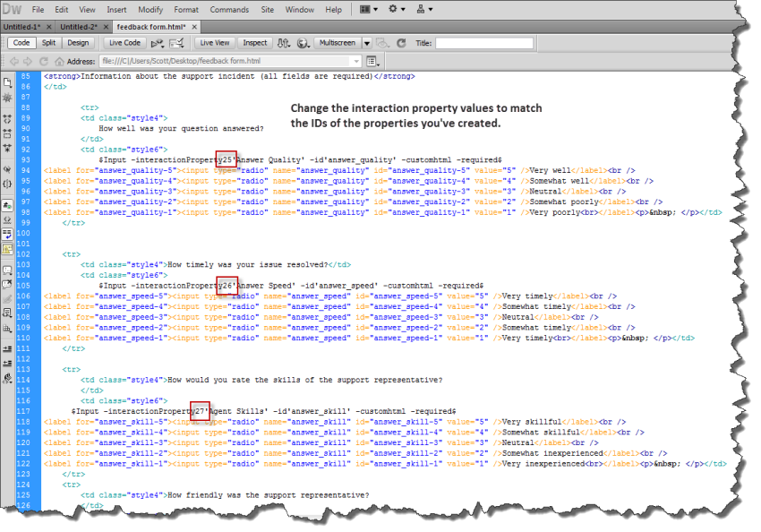Open the Insert menu
761x532 pixels.
point(116,10)
